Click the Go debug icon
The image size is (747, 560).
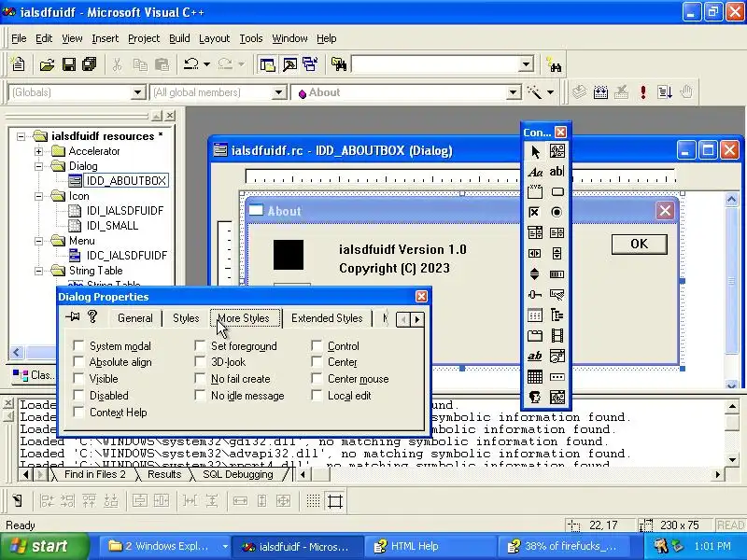665,91
